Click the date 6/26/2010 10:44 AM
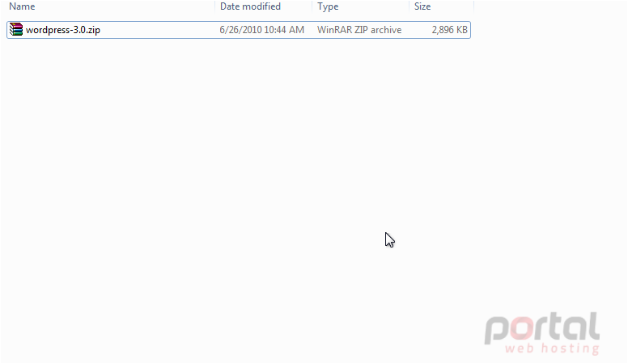The height and width of the screenshot is (364, 628). 262,30
